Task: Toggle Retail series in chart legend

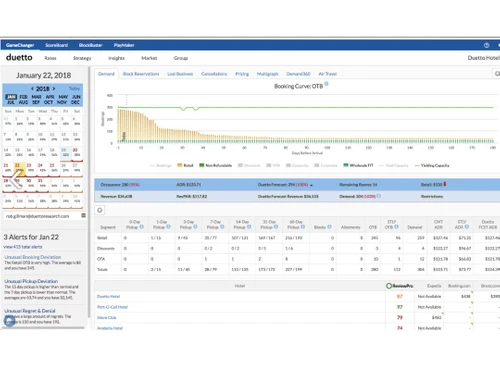Action: [185, 165]
